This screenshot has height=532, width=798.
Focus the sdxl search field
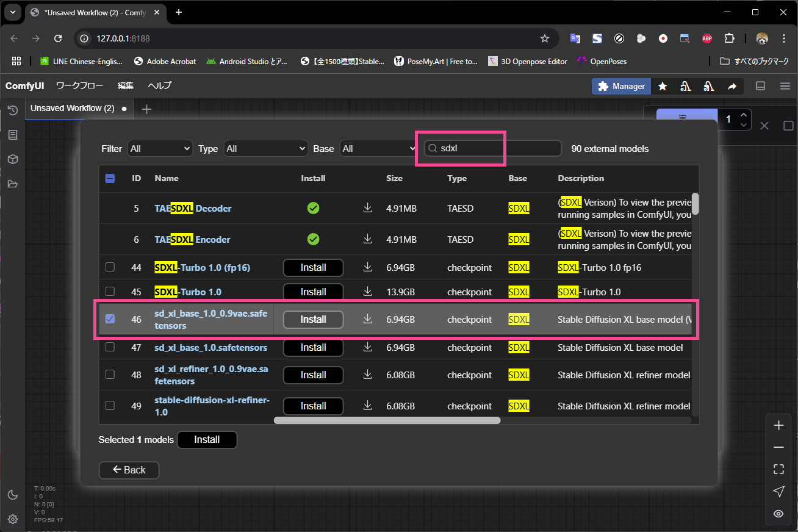[x=493, y=148]
